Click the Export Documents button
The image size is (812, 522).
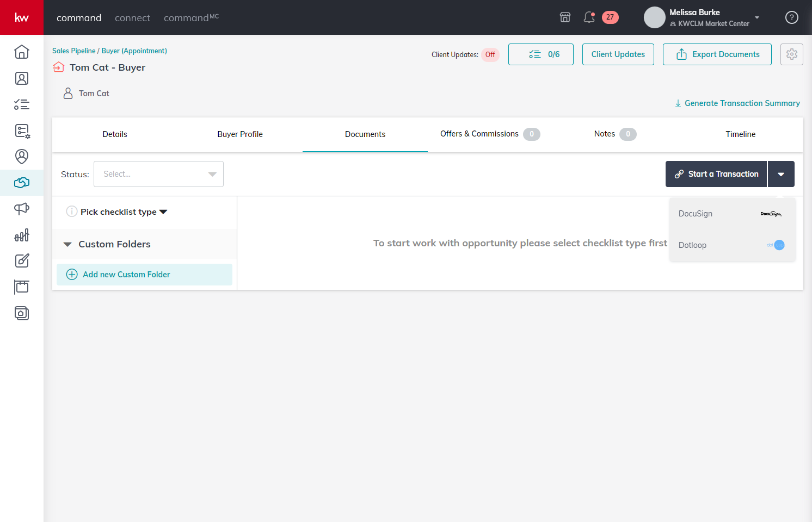pos(717,54)
